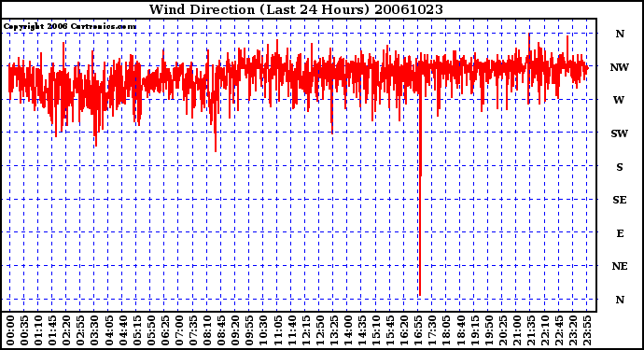This screenshot has width=644, height=350.
Task: Click the '01:45' time axis label
Action: click(x=52, y=330)
